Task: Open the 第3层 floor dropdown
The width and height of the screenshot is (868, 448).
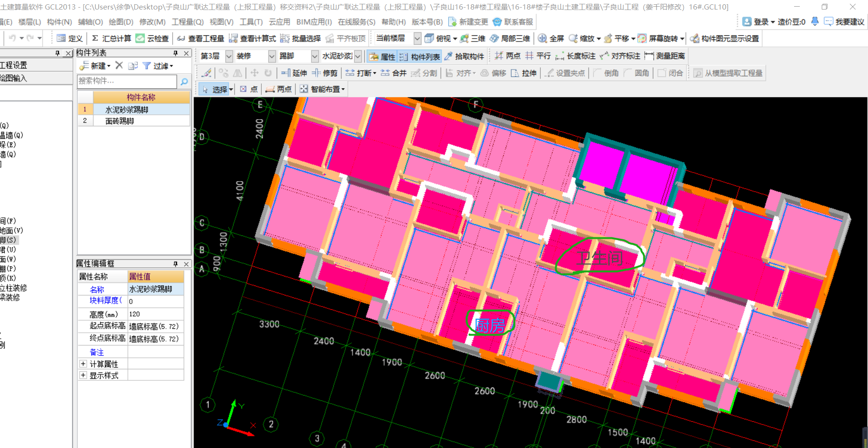Action: pos(229,56)
